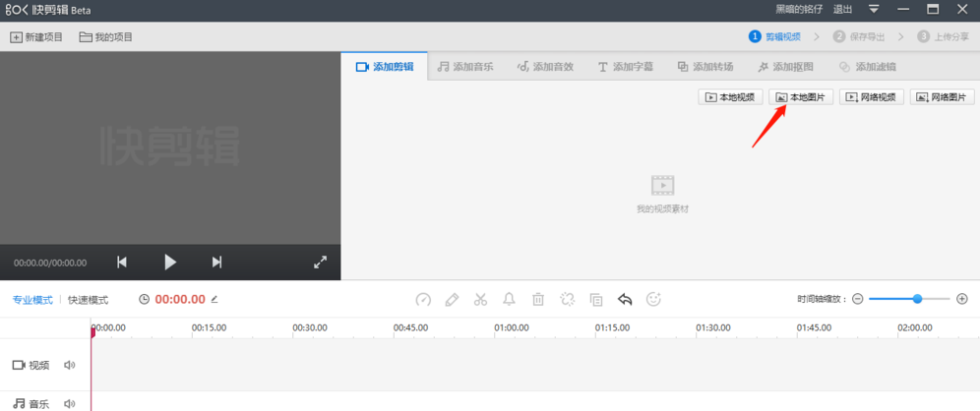Click the clock icon beside the timecode

[145, 299]
